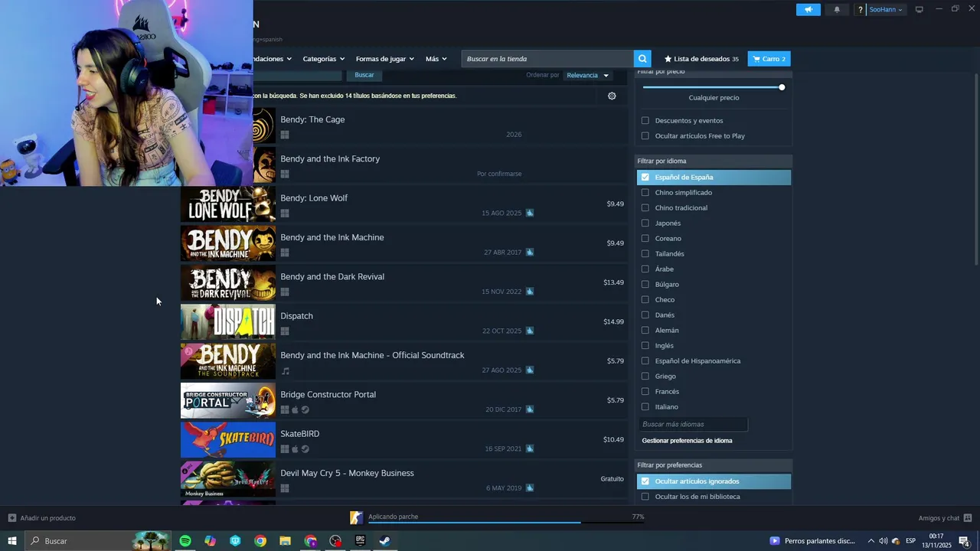Image resolution: width=980 pixels, height=551 pixels.
Task: Expand the Más store menu
Action: [436, 59]
